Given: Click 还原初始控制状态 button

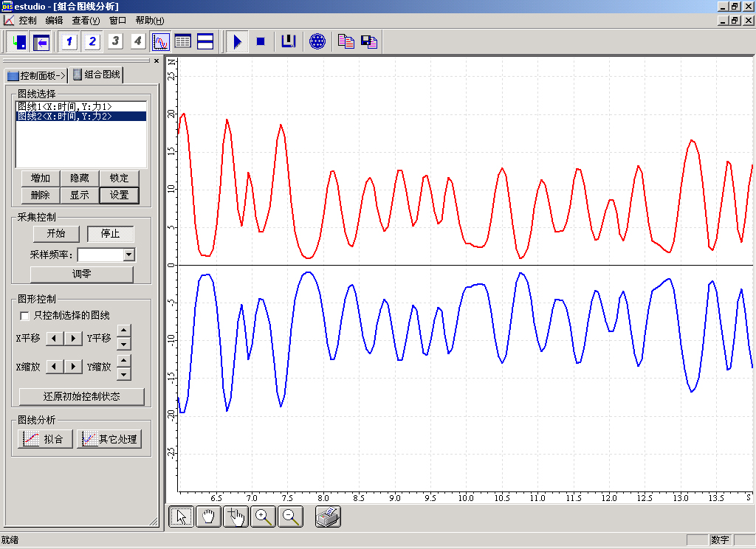Looking at the screenshot, I should (82, 396).
